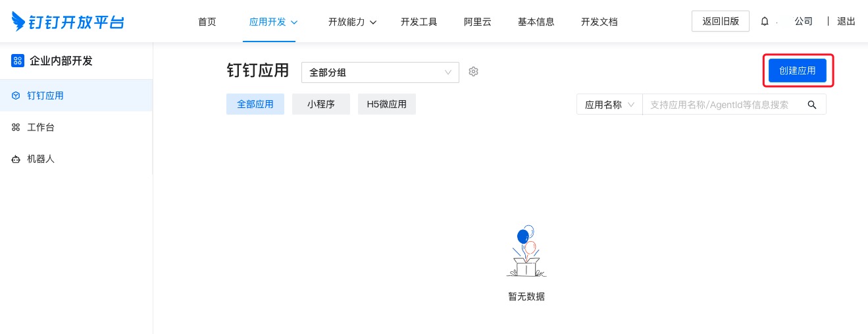Click the robot icon beside 机器人
Screen dimensions: 868x334
point(16,159)
